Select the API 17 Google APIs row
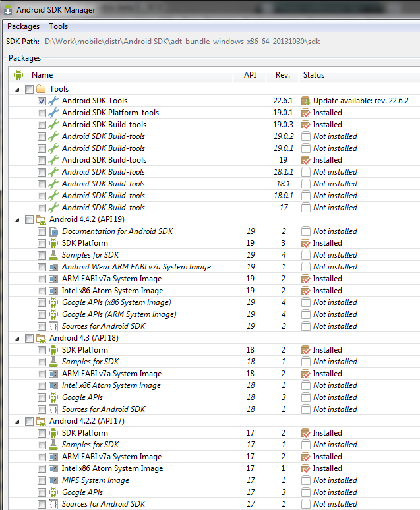This screenshot has height=510, width=420. 214,492
